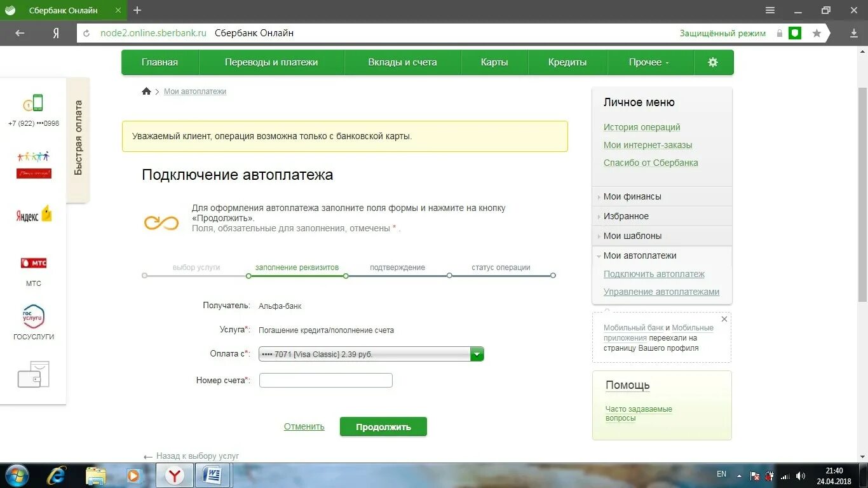Open Windows Start button
This screenshot has height=488, width=868.
pyautogui.click(x=17, y=475)
